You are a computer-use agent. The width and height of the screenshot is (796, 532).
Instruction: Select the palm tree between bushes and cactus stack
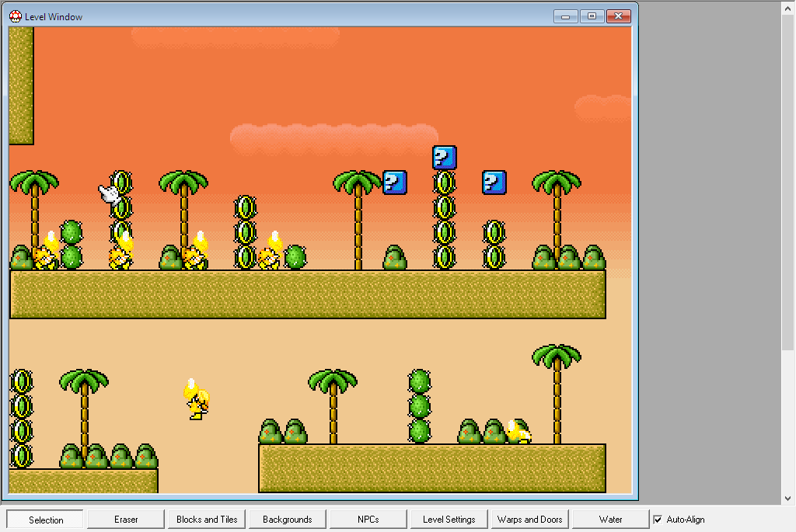click(333, 406)
